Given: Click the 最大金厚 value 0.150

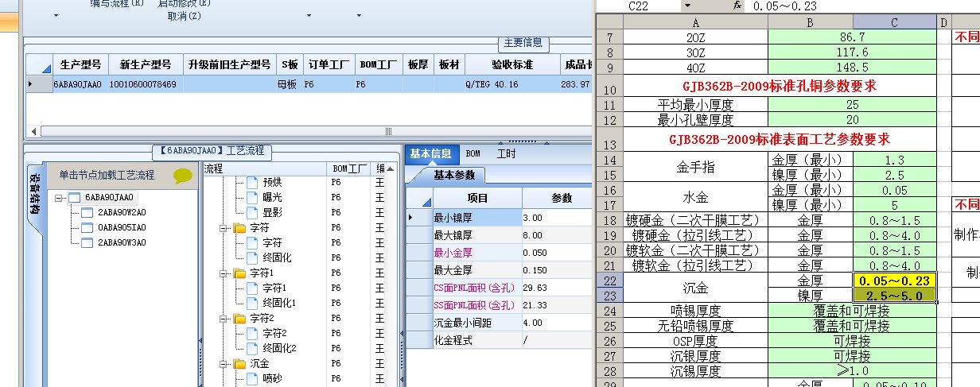Looking at the screenshot, I should click(x=557, y=270).
